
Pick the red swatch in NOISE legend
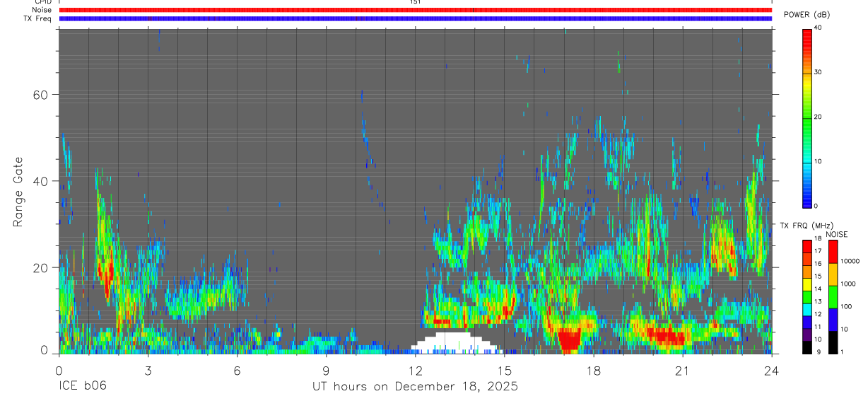point(833,252)
